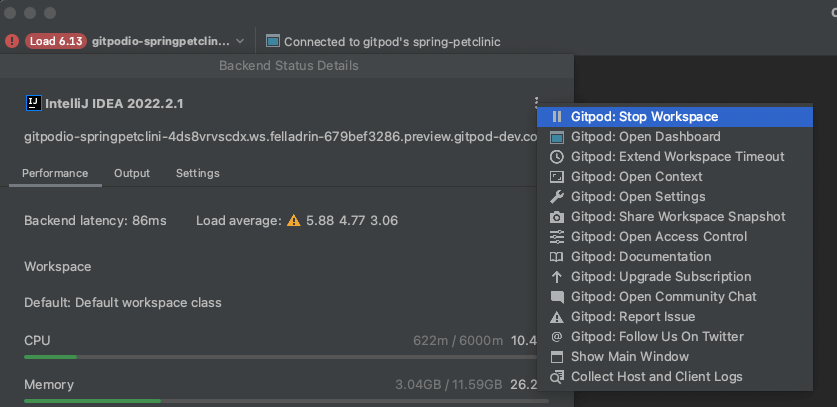Click the Memory usage progress bar
Image resolution: width=837 pixels, height=407 pixels.
click(x=286, y=401)
